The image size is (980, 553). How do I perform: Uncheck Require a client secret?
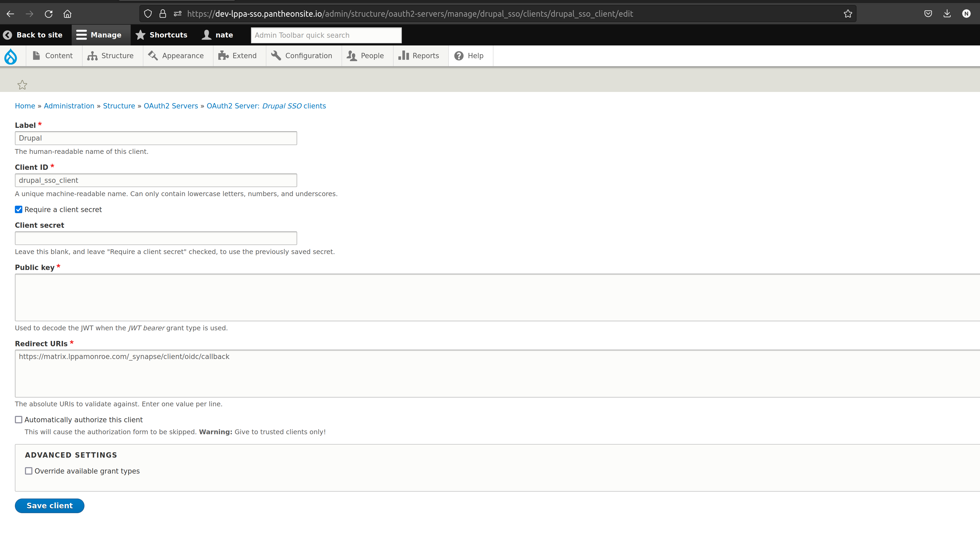coord(18,209)
